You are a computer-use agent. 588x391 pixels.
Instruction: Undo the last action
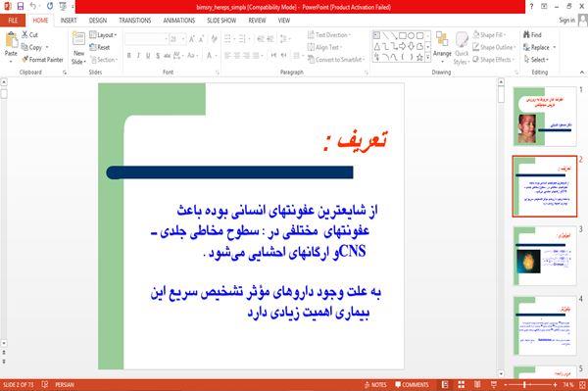click(33, 6)
